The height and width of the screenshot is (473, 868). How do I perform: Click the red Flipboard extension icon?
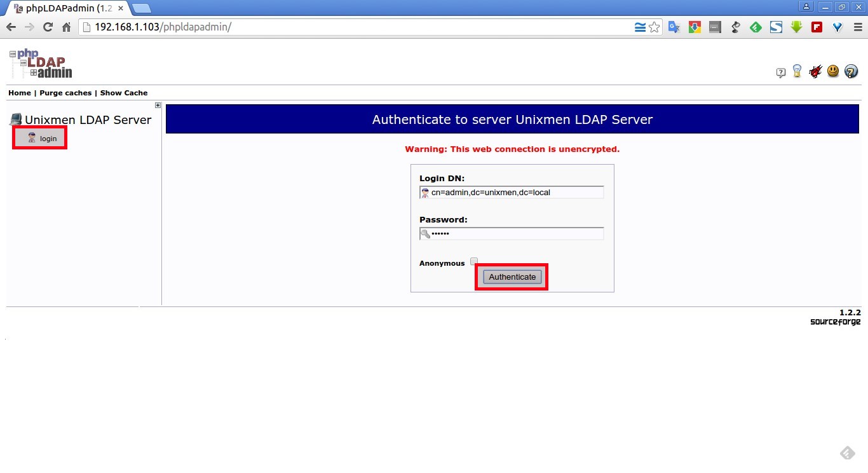pos(817,27)
